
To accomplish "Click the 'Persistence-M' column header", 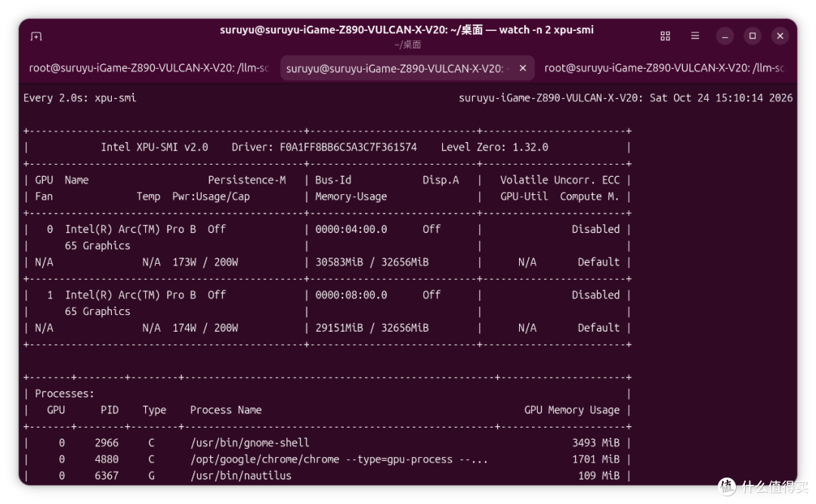I will click(x=246, y=180).
